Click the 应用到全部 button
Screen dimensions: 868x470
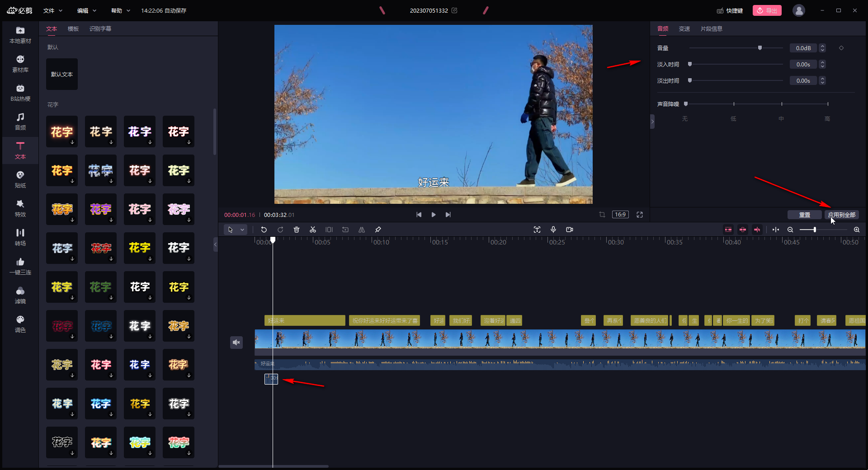(841, 215)
